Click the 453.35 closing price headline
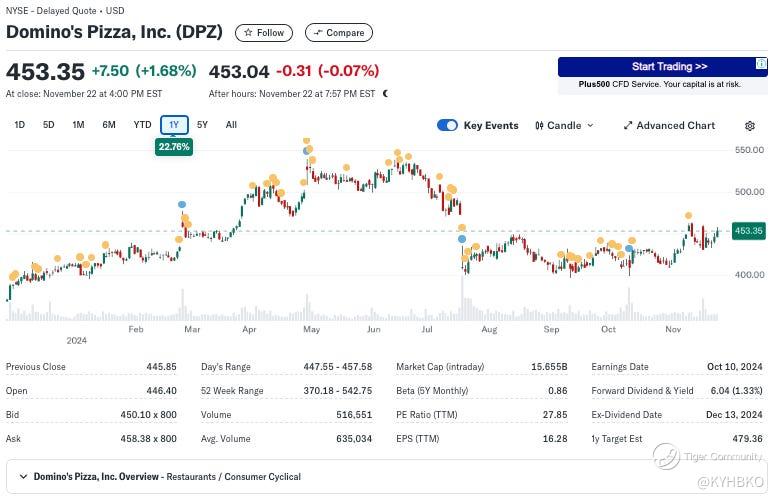This screenshot has width=778, height=500. 45,71
